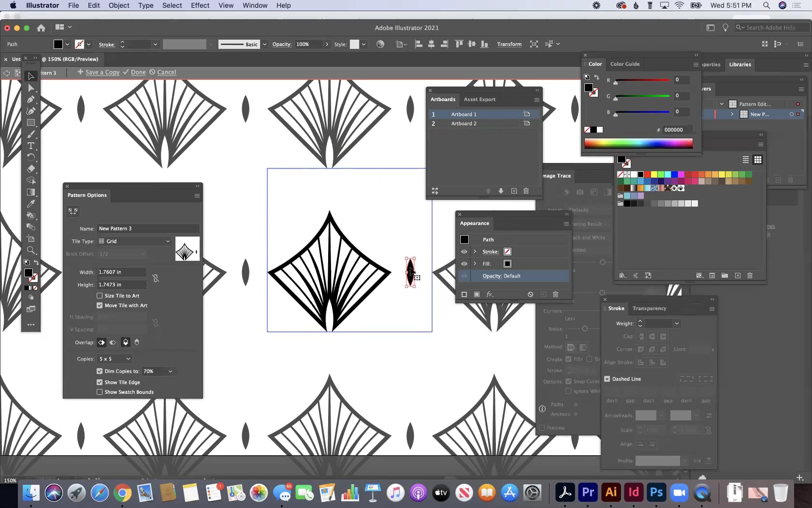The width and height of the screenshot is (812, 508).
Task: Select the Rectangle tool
Action: 31,122
